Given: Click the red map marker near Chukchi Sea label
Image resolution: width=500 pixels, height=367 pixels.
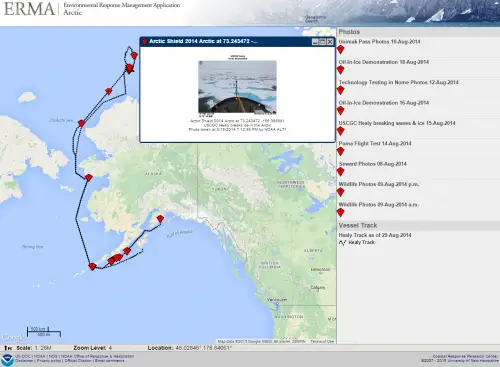Looking at the screenshot, I should pos(82,124).
